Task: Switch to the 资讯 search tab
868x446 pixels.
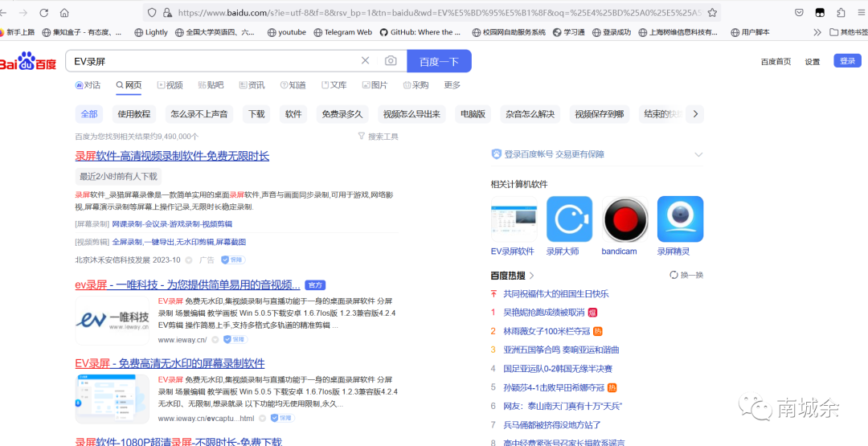Action: point(252,85)
